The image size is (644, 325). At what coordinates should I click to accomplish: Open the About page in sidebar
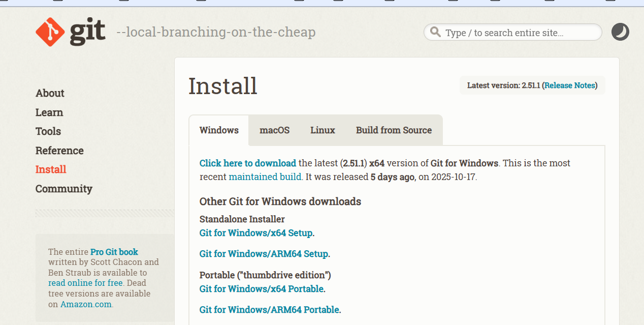click(x=50, y=93)
